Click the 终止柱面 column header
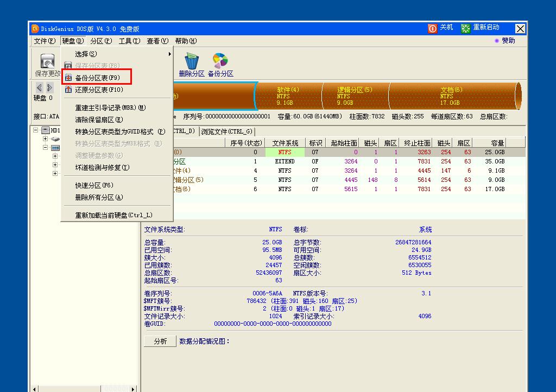 pyautogui.click(x=416, y=143)
